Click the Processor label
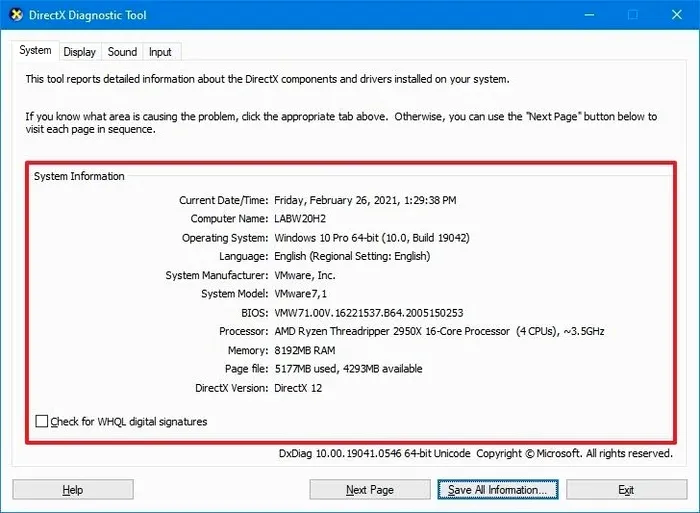This screenshot has width=700, height=513. pyautogui.click(x=244, y=331)
